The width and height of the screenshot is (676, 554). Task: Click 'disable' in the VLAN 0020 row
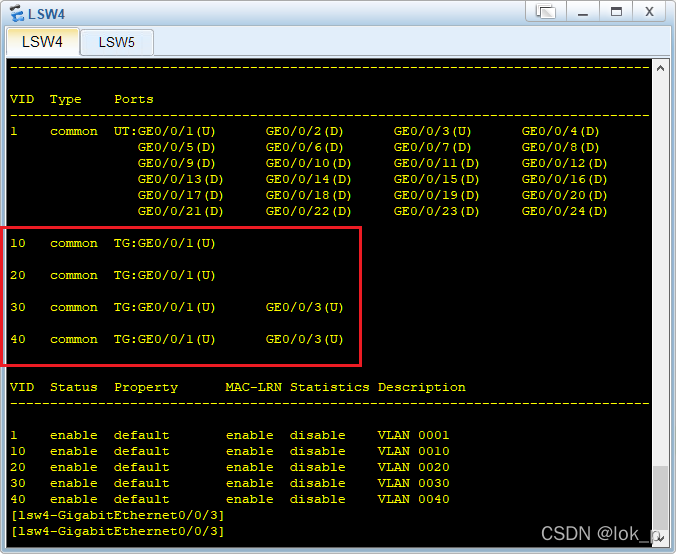tap(317, 467)
